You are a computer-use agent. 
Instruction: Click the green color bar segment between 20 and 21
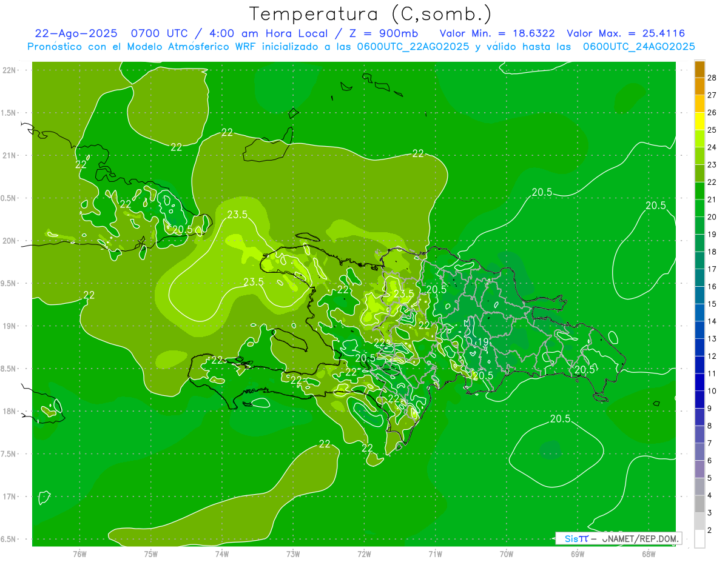[699, 208]
